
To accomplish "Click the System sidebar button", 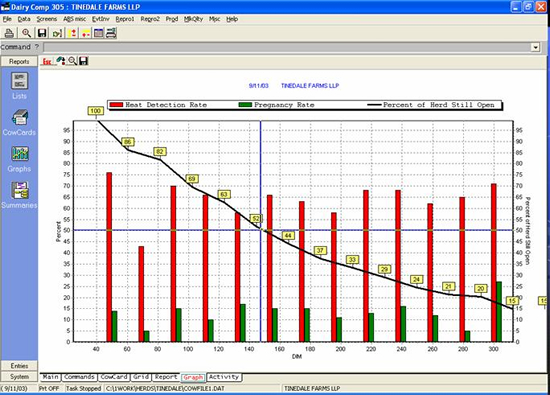I will point(19,377).
